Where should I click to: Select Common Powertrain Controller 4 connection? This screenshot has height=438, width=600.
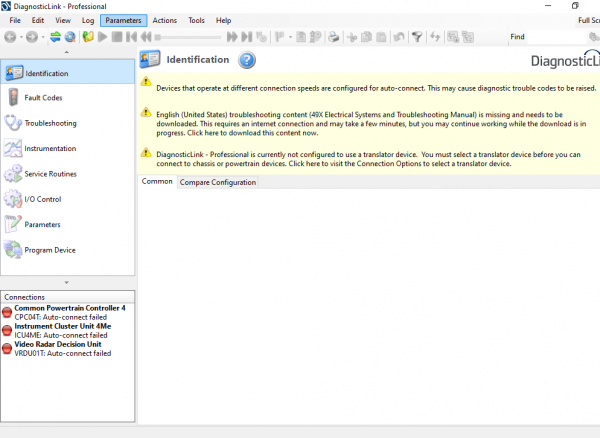pos(68,313)
